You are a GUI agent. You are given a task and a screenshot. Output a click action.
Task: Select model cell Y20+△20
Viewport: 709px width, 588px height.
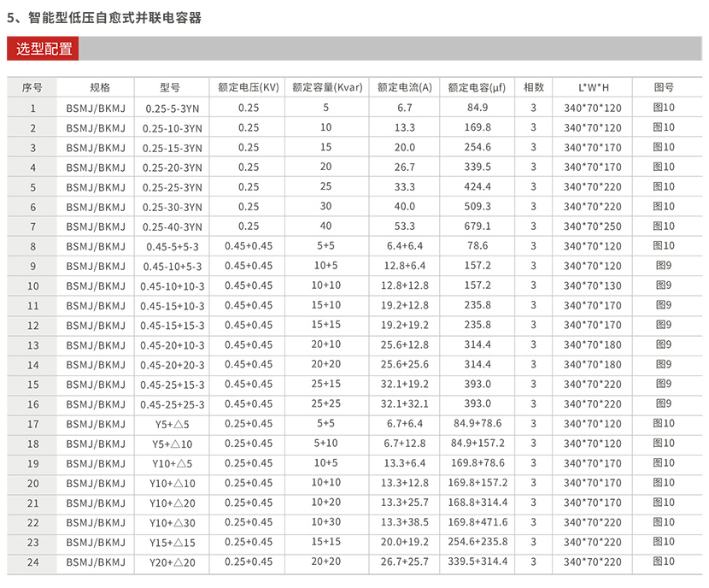pos(173,562)
